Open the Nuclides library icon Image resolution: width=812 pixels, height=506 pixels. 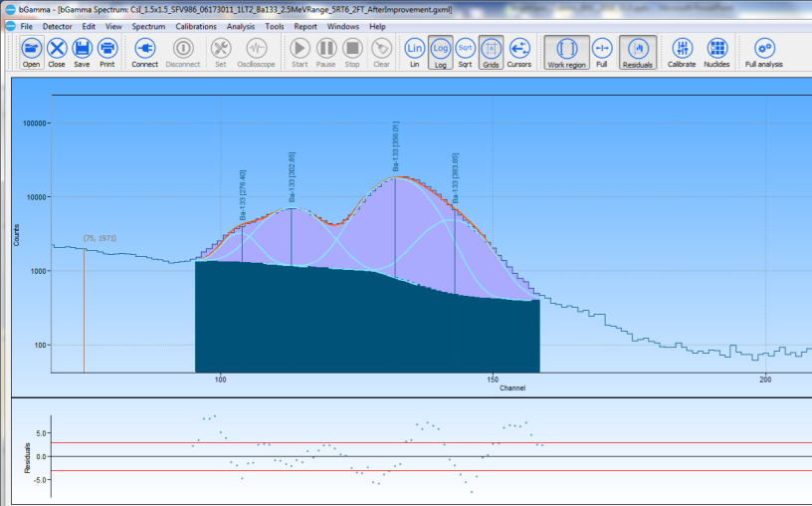click(717, 52)
